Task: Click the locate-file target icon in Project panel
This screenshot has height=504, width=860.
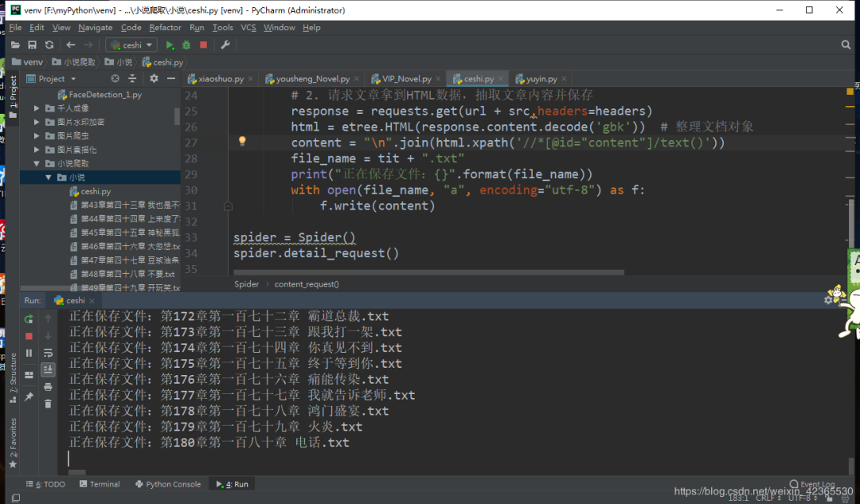Action: coord(115,78)
